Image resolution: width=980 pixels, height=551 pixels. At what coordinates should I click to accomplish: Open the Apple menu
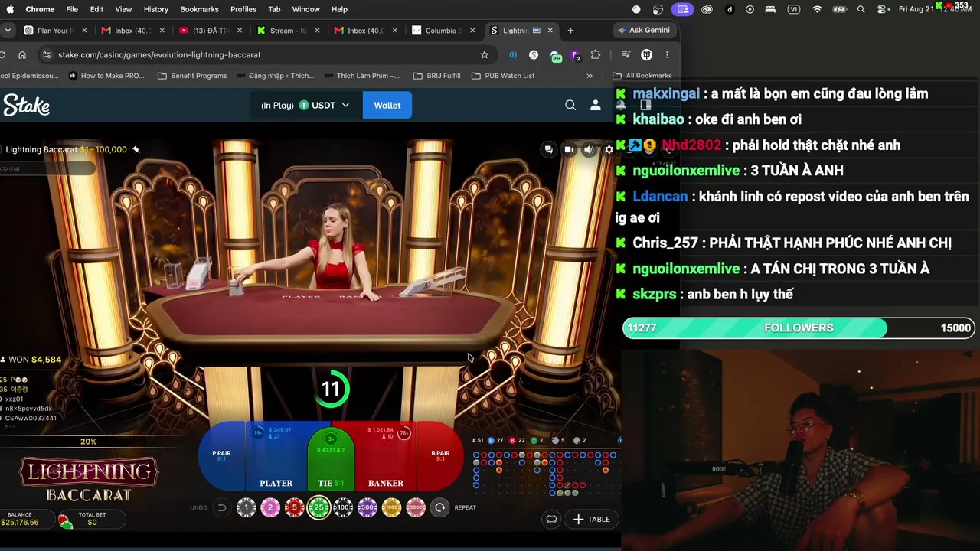[x=11, y=9]
